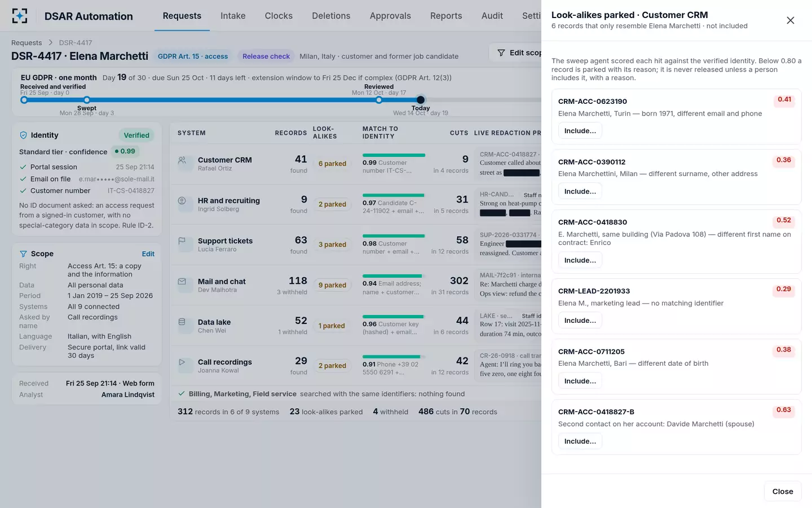Click the Today marker on the timeline
Image resolution: width=812 pixels, height=508 pixels.
(421, 100)
